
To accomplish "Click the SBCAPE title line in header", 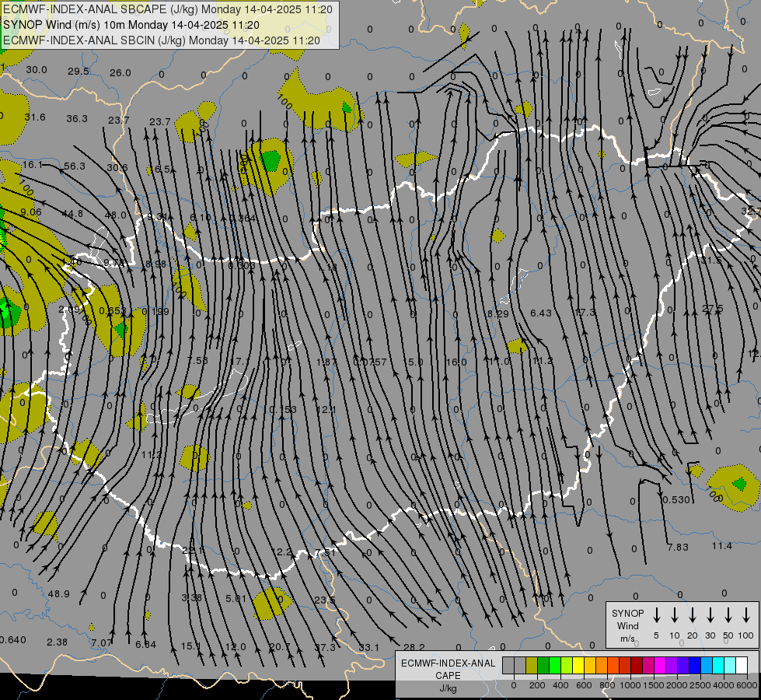I will pyautogui.click(x=167, y=9).
